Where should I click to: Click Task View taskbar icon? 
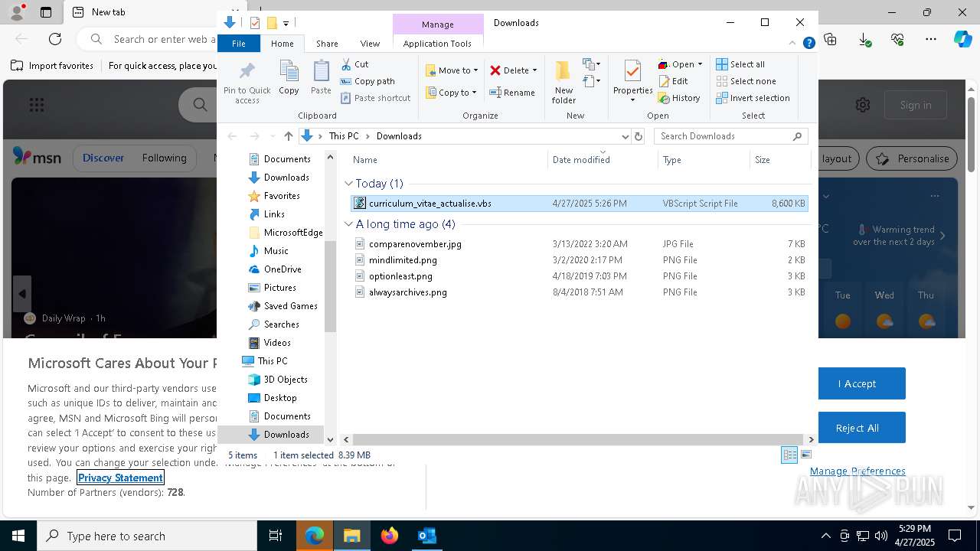[x=276, y=536]
